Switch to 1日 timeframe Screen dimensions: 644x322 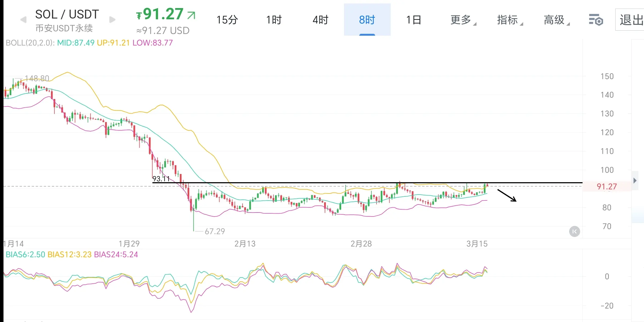pos(414,20)
